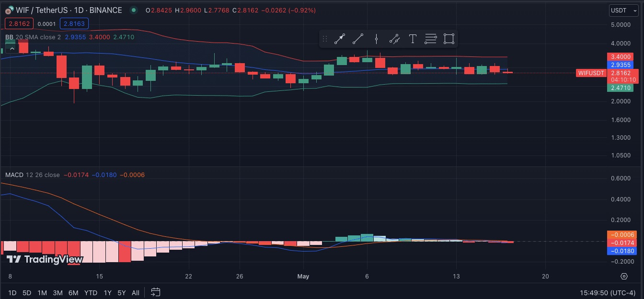This screenshot has width=644, height=299.
Task: Select the BB 20 SMA indicator legend
Action: click(x=33, y=37)
